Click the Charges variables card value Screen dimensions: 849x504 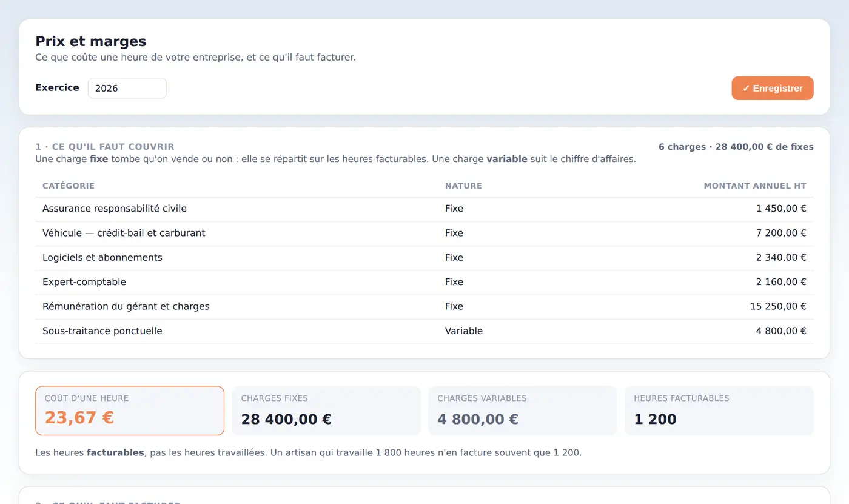click(478, 419)
